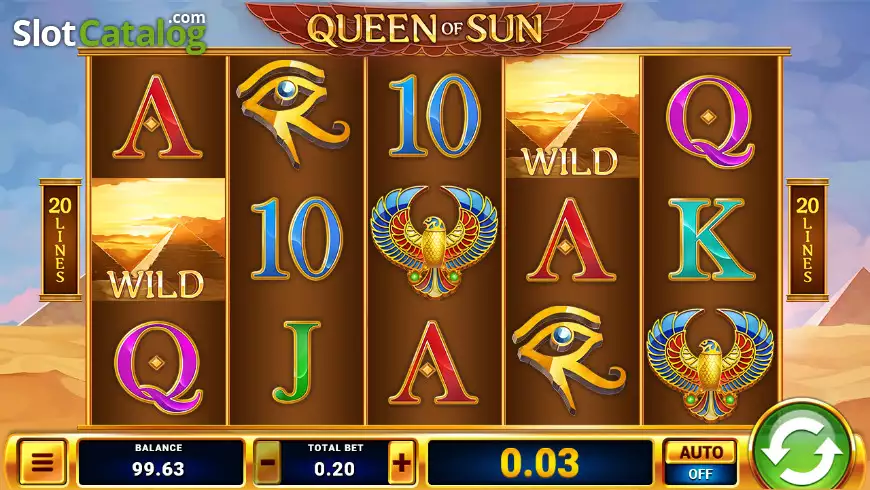
Task: Visit the SlotCatalog.com logo link
Action: tap(109, 32)
